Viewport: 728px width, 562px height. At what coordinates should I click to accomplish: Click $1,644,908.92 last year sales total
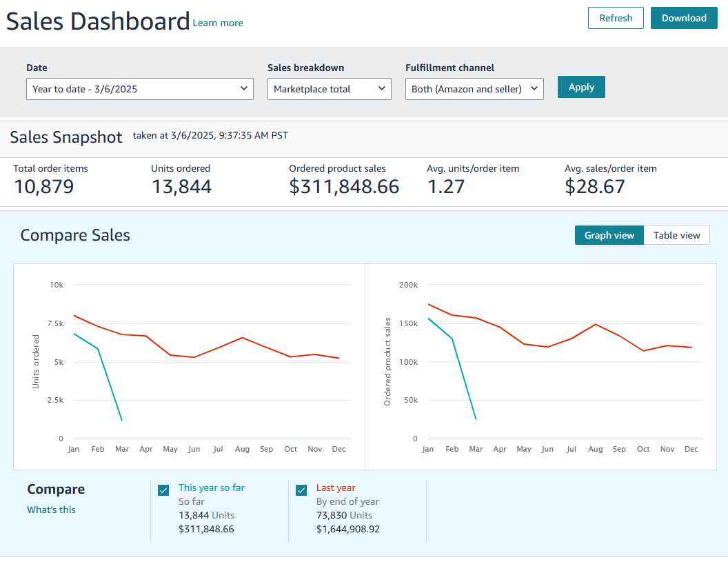(x=347, y=530)
